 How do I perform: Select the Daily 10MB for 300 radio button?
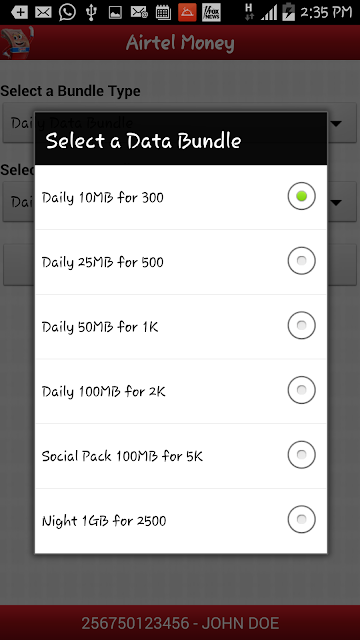(x=301, y=196)
